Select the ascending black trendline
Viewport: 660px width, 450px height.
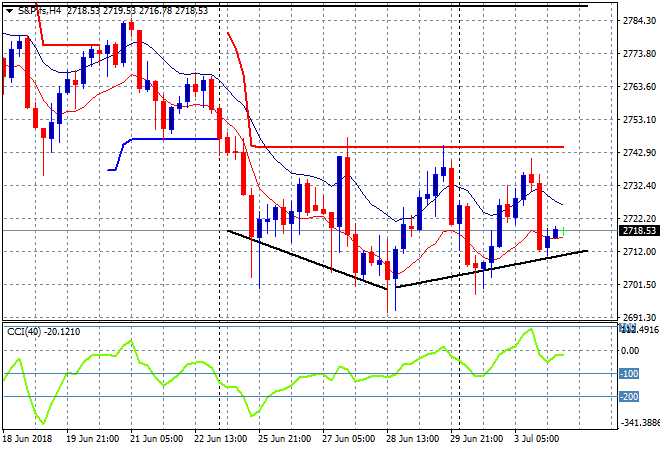point(492,269)
